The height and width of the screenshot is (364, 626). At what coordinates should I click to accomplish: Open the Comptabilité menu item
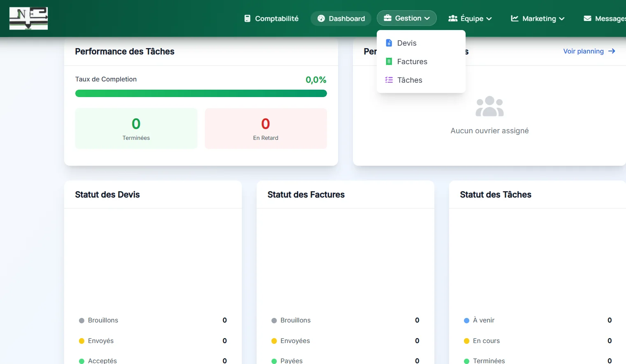click(271, 19)
